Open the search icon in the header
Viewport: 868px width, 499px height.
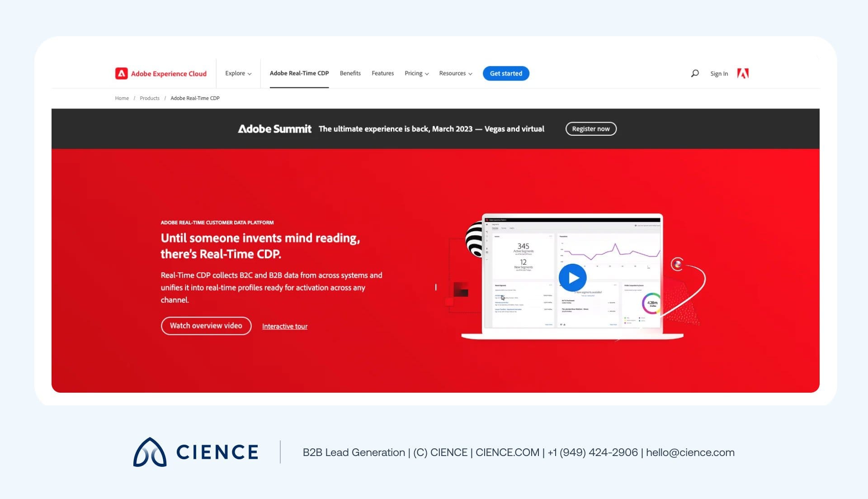[695, 73]
